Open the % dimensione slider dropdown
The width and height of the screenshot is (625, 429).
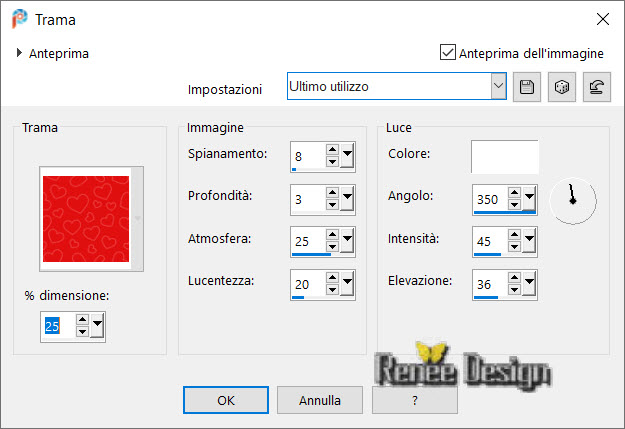click(x=97, y=326)
